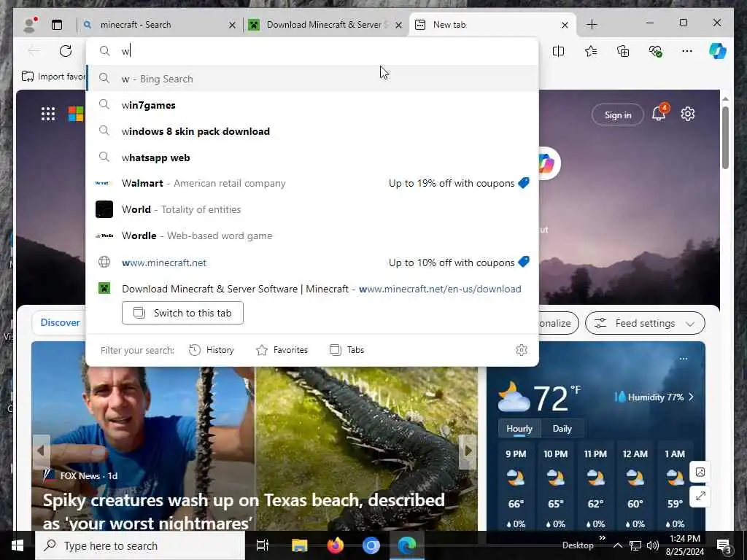Select World - Totality of entities suggestion
The image size is (747, 560).
312,209
